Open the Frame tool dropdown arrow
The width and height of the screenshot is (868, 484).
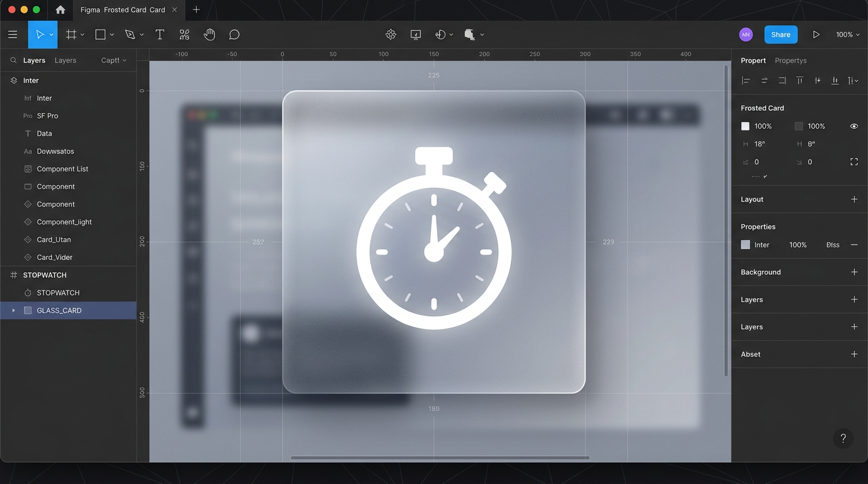pyautogui.click(x=83, y=35)
